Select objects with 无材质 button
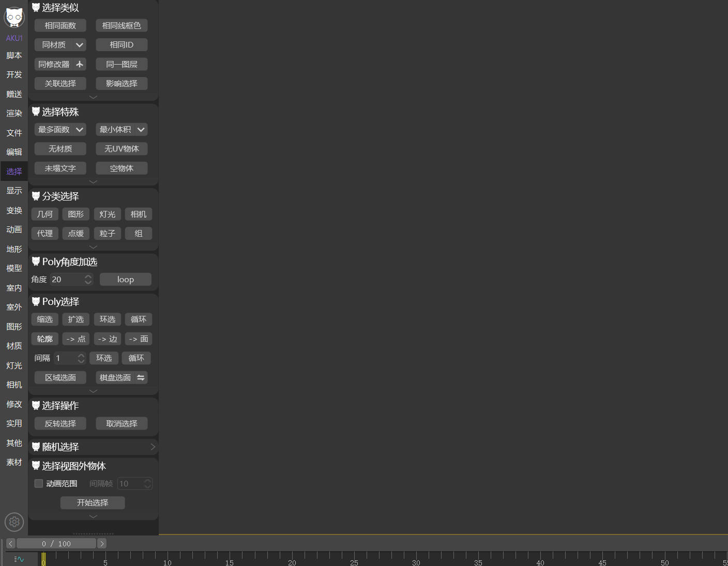This screenshot has width=728, height=566. [x=60, y=149]
